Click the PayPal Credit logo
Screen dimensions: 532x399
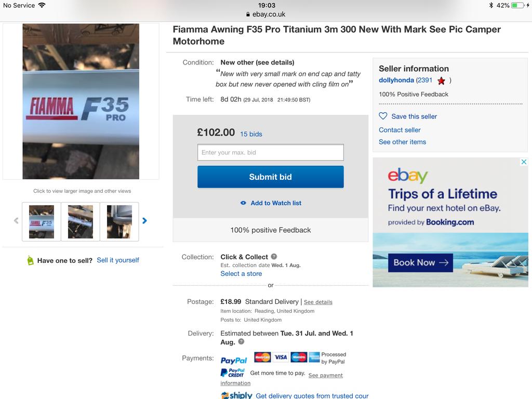[232, 373]
